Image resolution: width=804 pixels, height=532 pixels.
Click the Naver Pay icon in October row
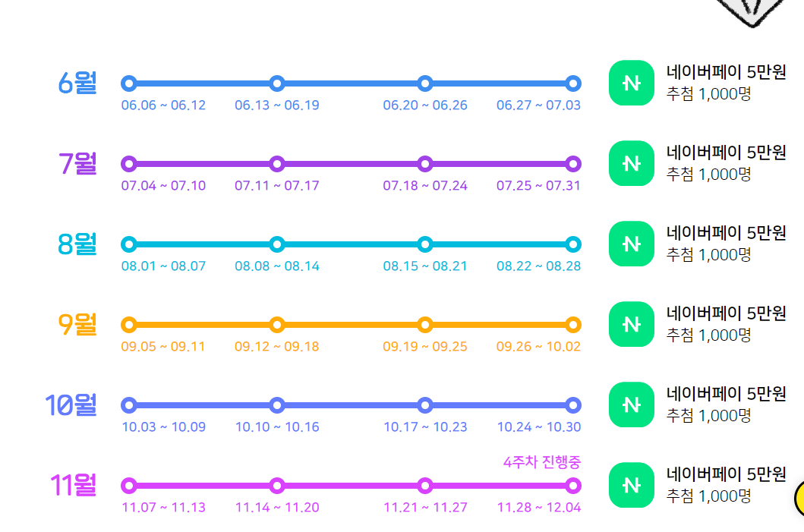631,405
